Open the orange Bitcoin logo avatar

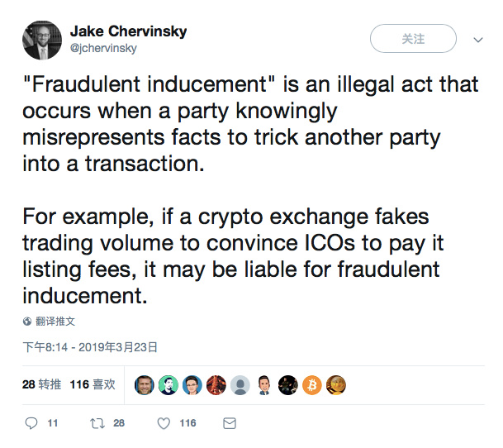pyautogui.click(x=312, y=384)
